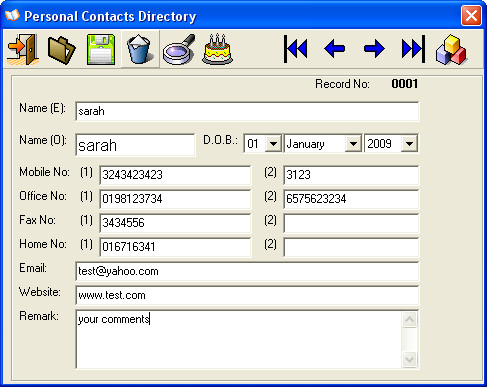487x387 pixels.
Task: Click Office No (2) field 6575623234
Action: click(x=351, y=199)
